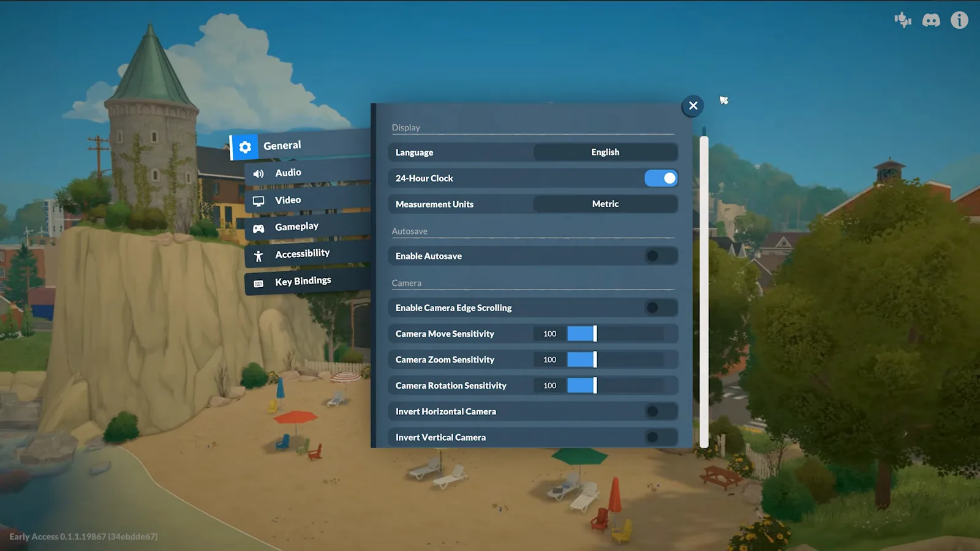980x551 pixels.
Task: Open the Gameplay settings tab
Action: coord(307,227)
